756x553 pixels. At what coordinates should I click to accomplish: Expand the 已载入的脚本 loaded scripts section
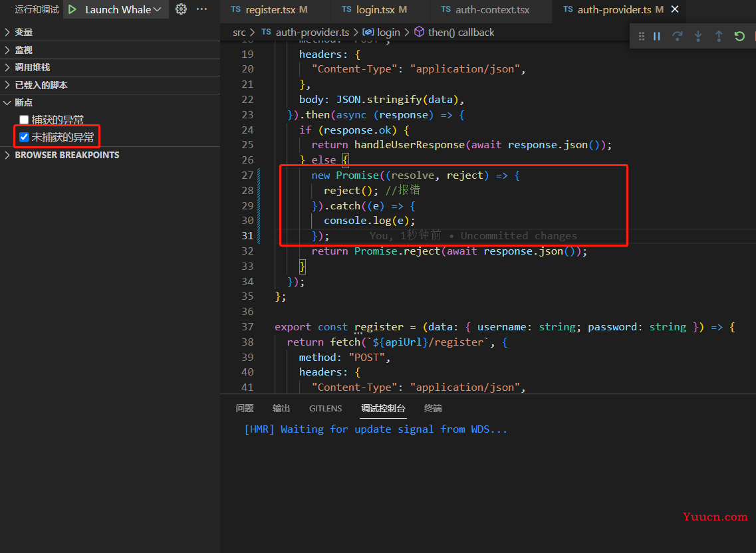(x=110, y=85)
